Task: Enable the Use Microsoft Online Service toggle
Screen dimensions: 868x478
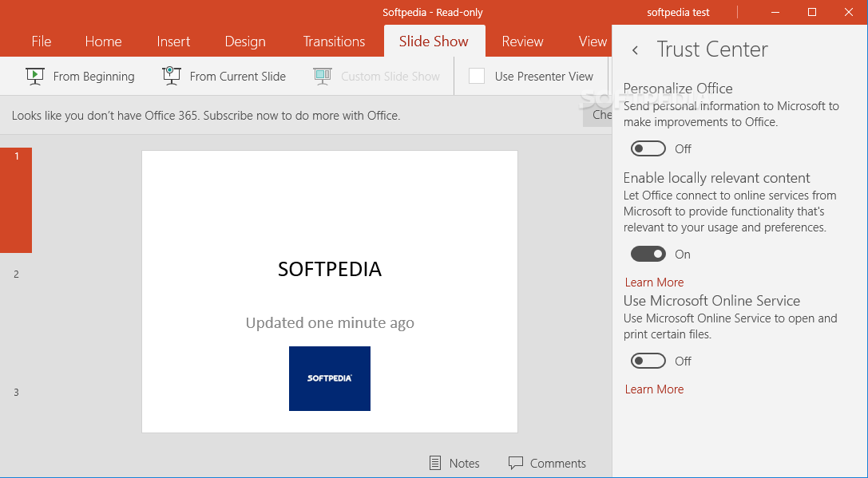Action: coord(648,361)
